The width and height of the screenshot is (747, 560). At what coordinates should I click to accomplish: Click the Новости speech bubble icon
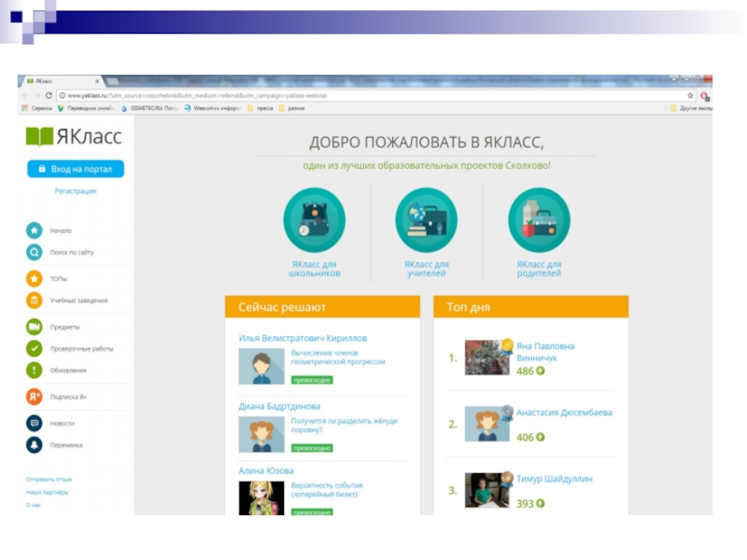coord(34,423)
